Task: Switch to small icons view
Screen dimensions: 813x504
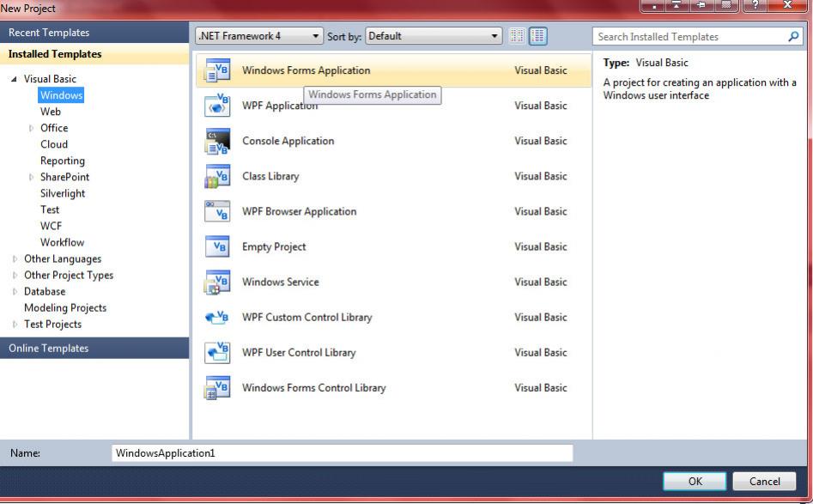Action: (517, 36)
